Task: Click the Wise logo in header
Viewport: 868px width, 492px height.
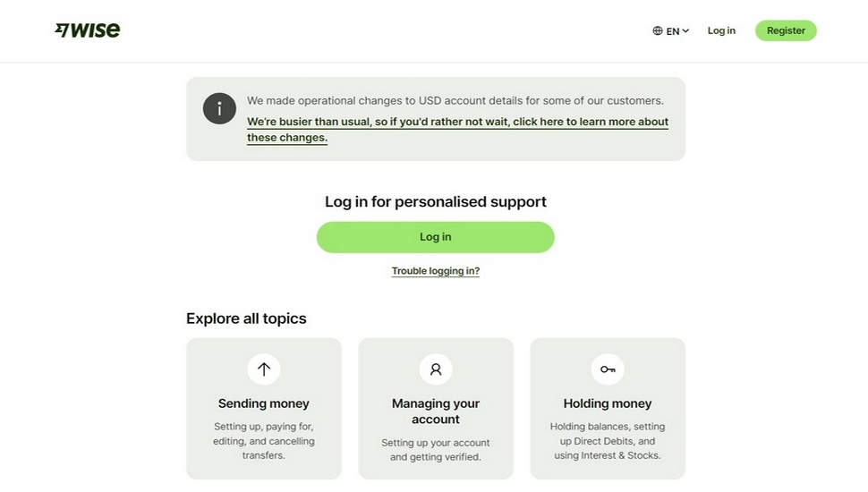Action: pyautogui.click(x=88, y=30)
